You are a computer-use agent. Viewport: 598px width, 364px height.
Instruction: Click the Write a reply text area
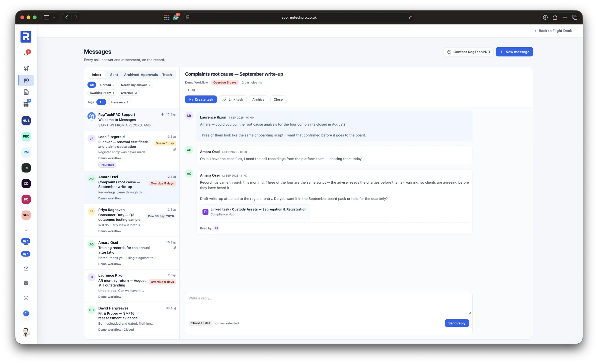(329, 304)
